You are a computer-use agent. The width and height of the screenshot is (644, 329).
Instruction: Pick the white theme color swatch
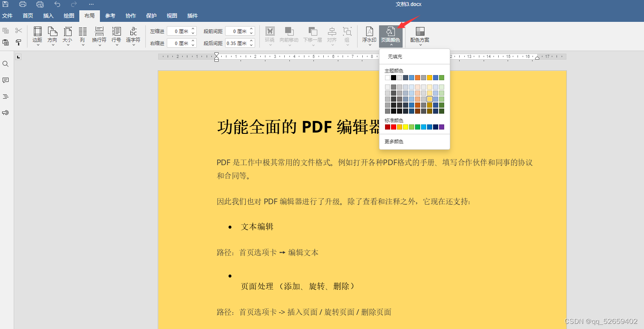388,78
